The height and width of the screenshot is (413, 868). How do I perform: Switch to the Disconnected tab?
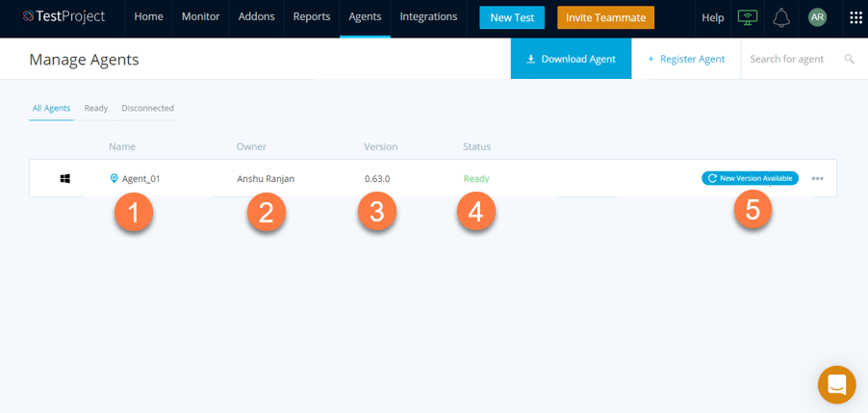pyautogui.click(x=148, y=109)
